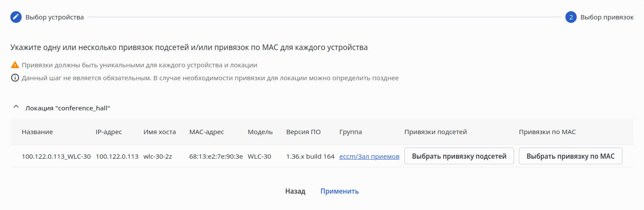This screenshot has height=210, width=644.
Task: Click "Применить" to apply bindings
Action: click(339, 191)
